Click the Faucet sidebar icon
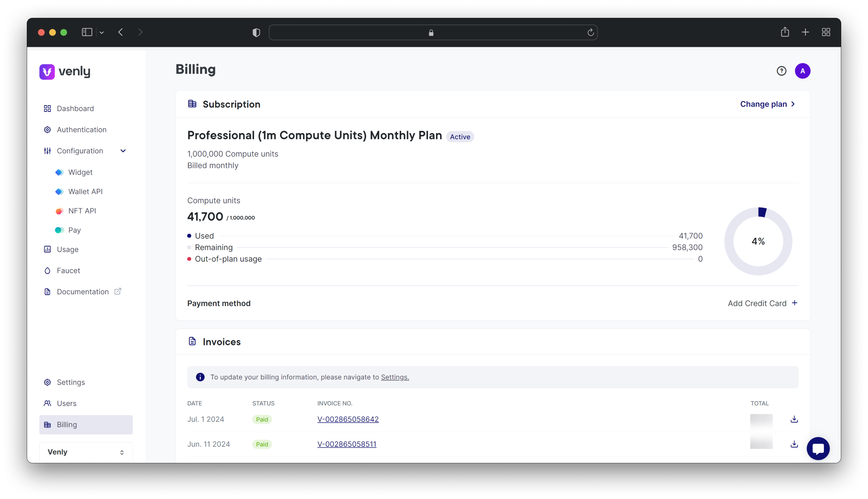 pyautogui.click(x=47, y=270)
